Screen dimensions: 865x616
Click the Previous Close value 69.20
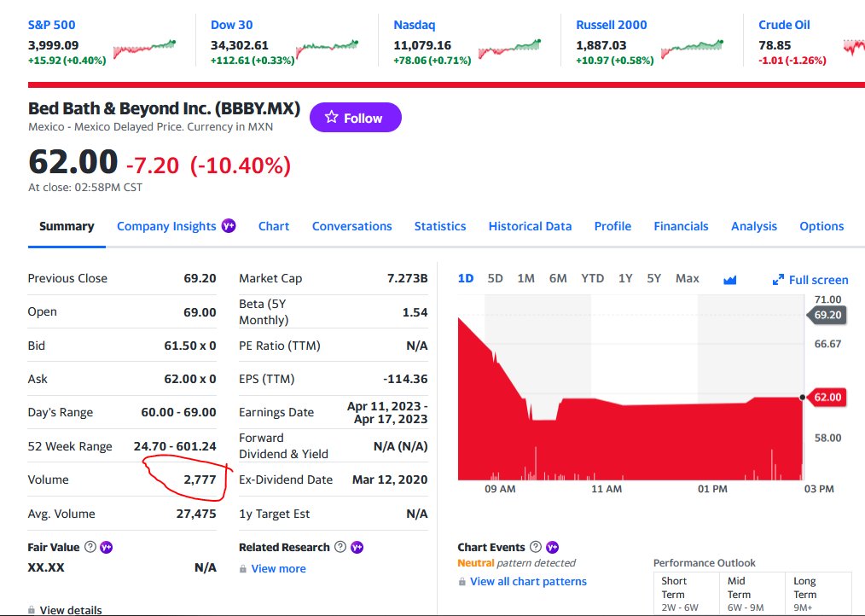[200, 278]
